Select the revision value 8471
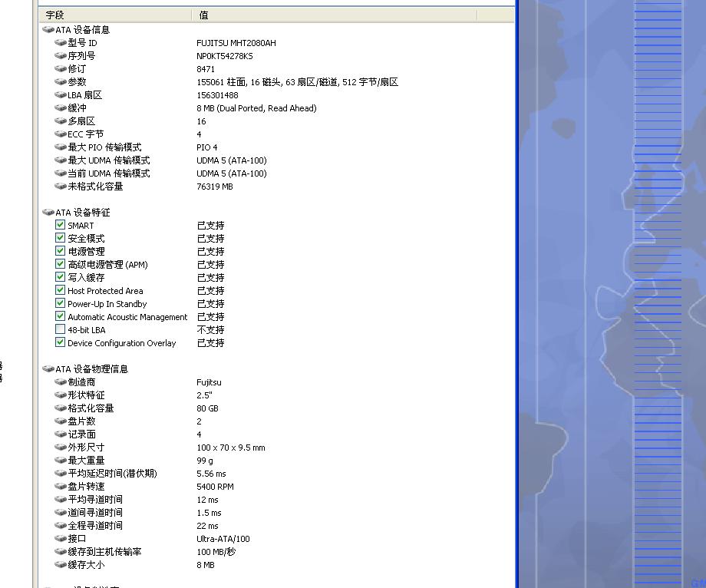Screen dimensions: 706x588 click(x=206, y=69)
